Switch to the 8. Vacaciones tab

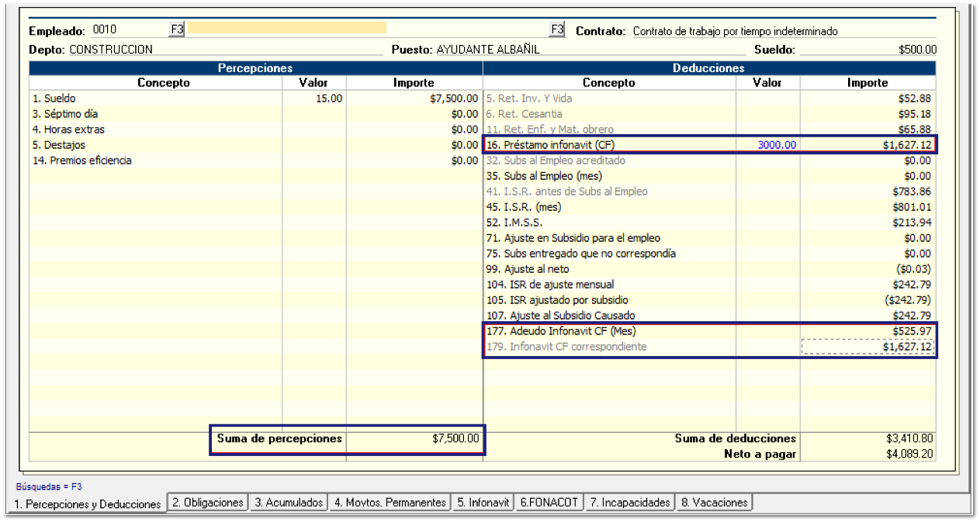tap(714, 503)
